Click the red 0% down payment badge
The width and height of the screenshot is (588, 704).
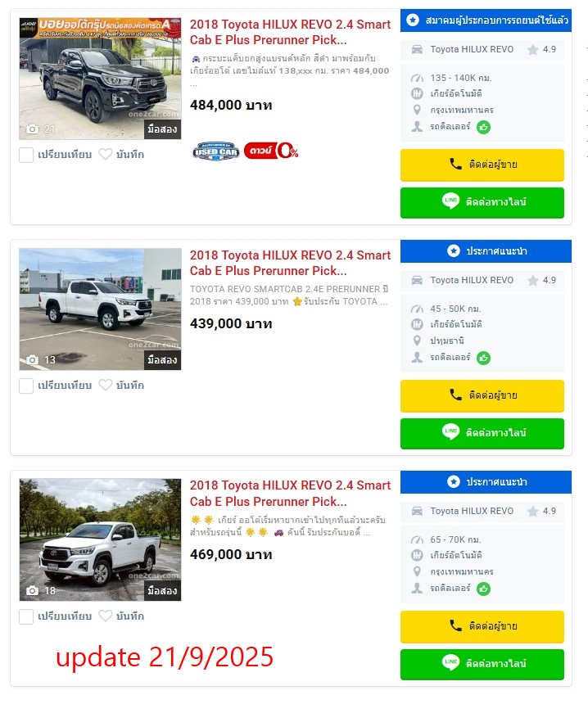[271, 151]
